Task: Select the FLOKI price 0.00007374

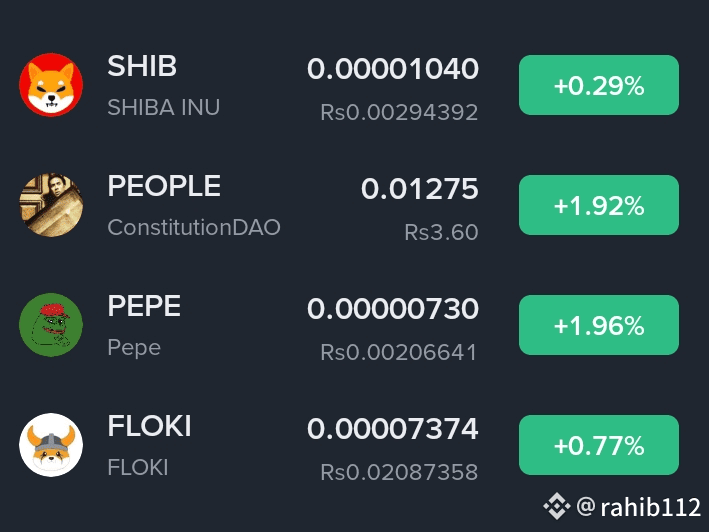Action: pos(392,428)
